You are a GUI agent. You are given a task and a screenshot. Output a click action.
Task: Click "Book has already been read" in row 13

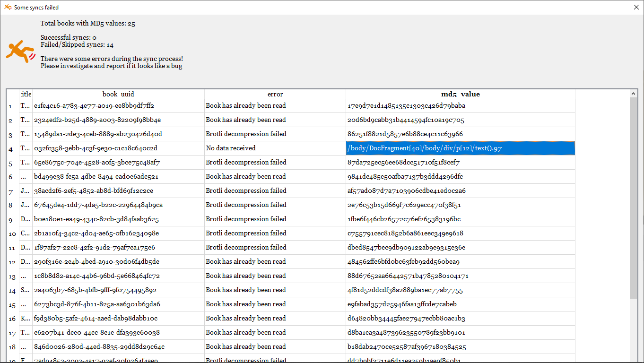coord(275,276)
